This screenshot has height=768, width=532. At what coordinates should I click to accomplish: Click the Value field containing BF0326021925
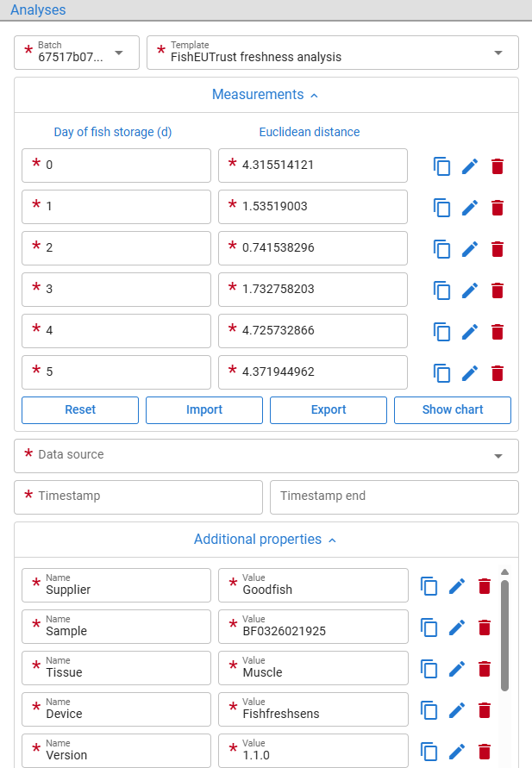[x=314, y=627]
